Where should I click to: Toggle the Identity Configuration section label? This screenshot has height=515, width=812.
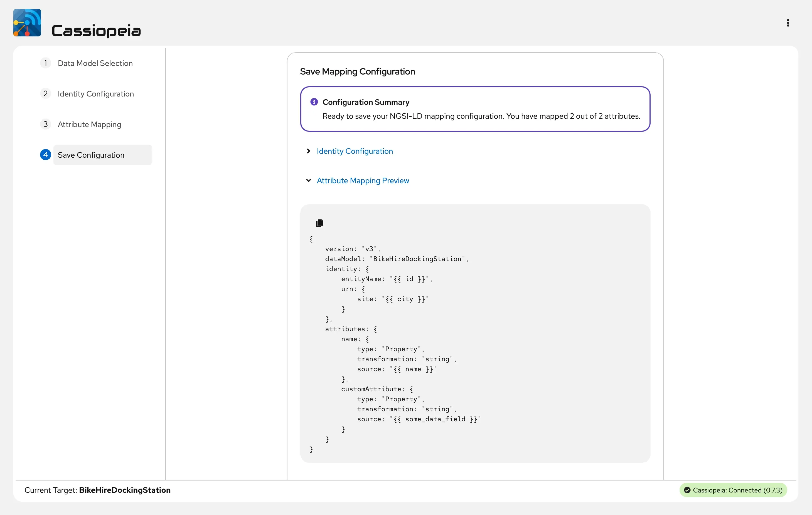355,151
